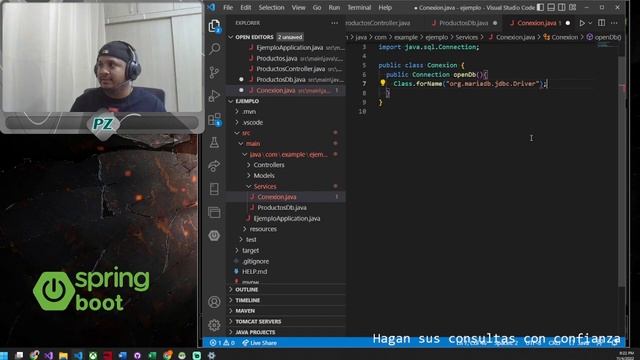Open Customize Layout in the title bar
Image resolution: width=640 pixels, height=360 pixels.
573,7
